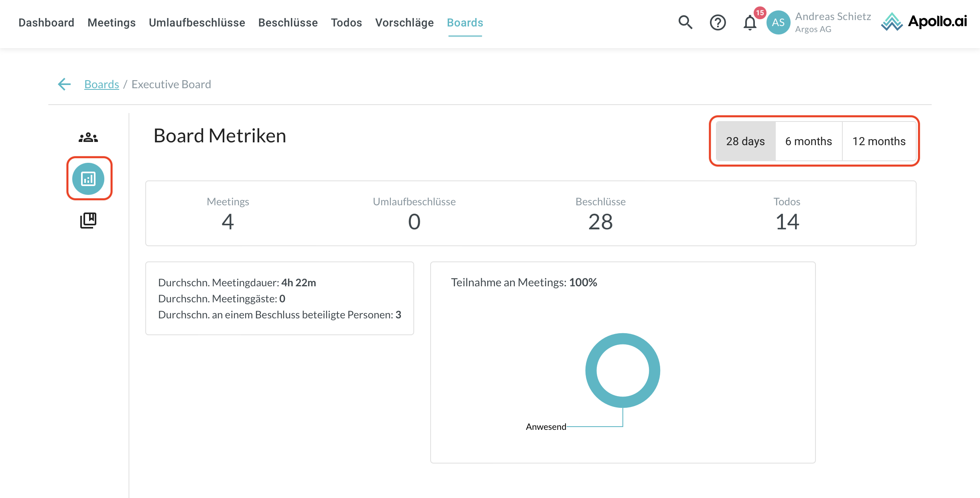Switch range to 6 months

pos(808,141)
